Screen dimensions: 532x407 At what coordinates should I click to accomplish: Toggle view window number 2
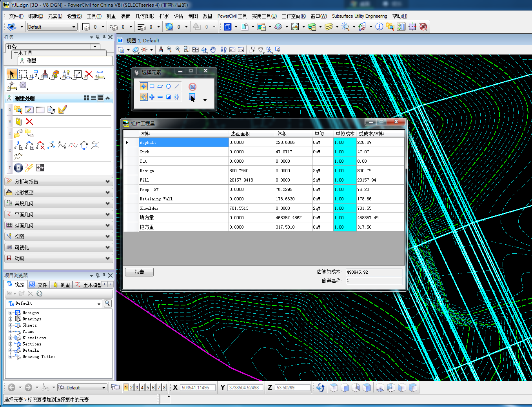(131, 387)
